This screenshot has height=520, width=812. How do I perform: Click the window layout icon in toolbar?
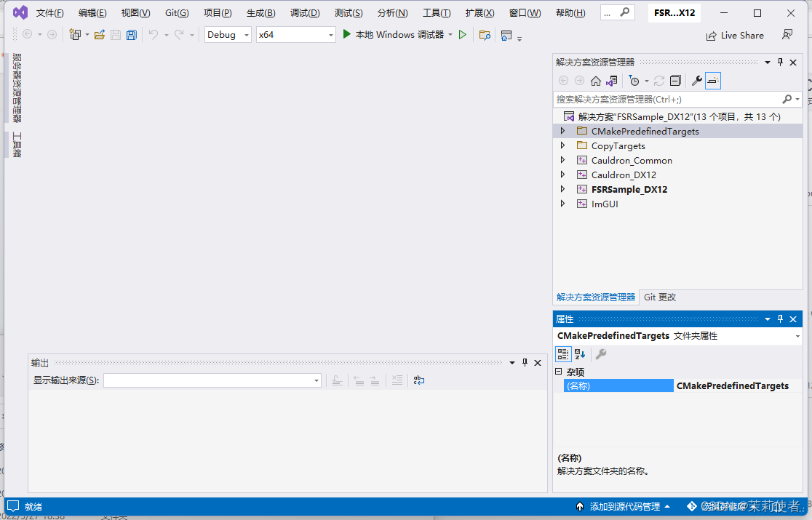point(506,35)
